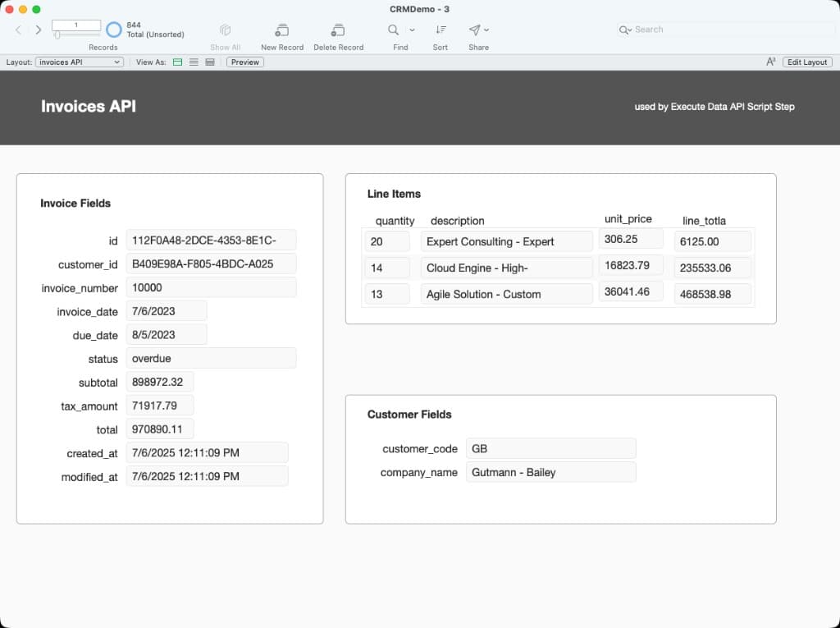The height and width of the screenshot is (628, 840).
Task: Click the Customer Fields section heading
Action: (409, 414)
